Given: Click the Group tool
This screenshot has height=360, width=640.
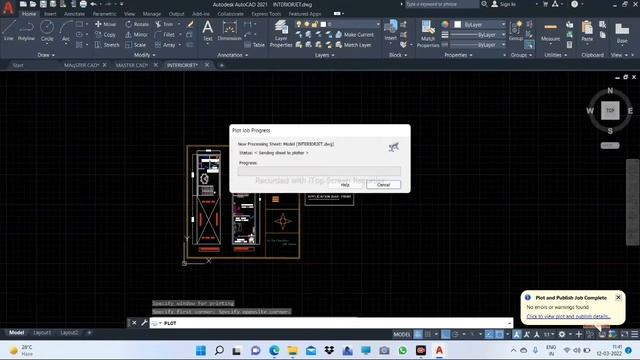Looking at the screenshot, I should (516, 31).
